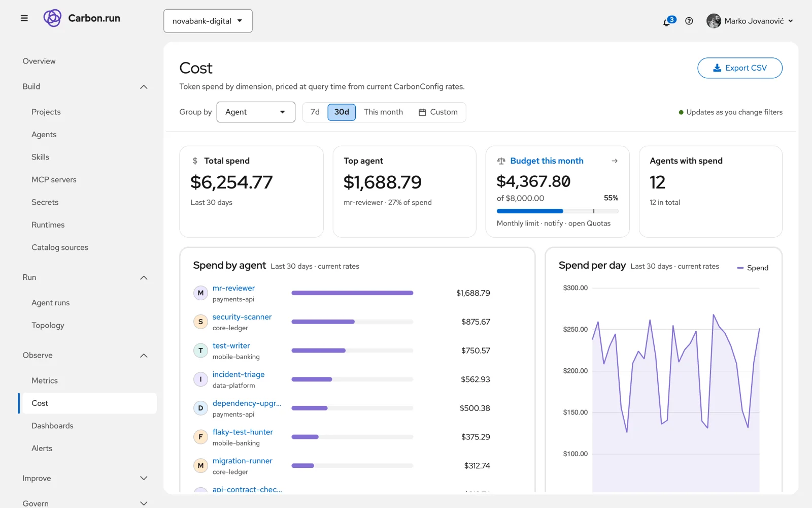Click the Carbon.run logo icon
This screenshot has width=812, height=508.
pyautogui.click(x=52, y=18)
